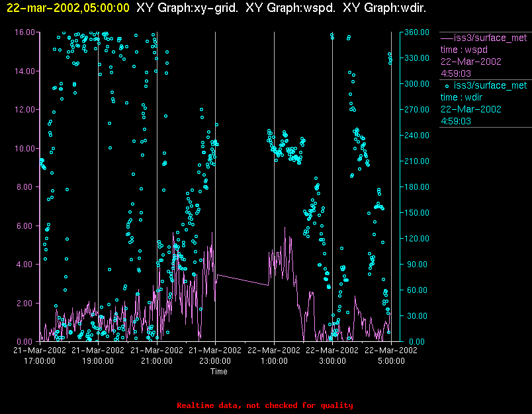Click the 16.00 wind speed axis tick
Image resolution: width=532 pixels, height=414 pixels.
click(x=24, y=32)
